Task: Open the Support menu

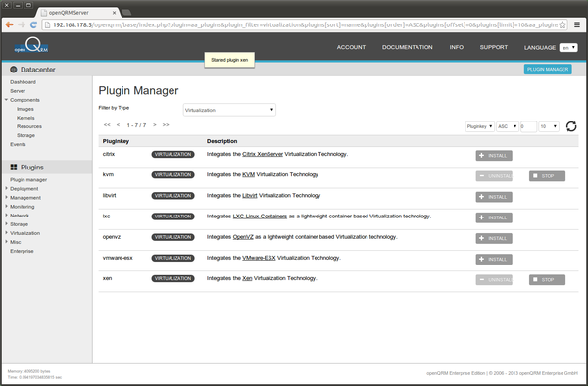Action: pyautogui.click(x=494, y=47)
